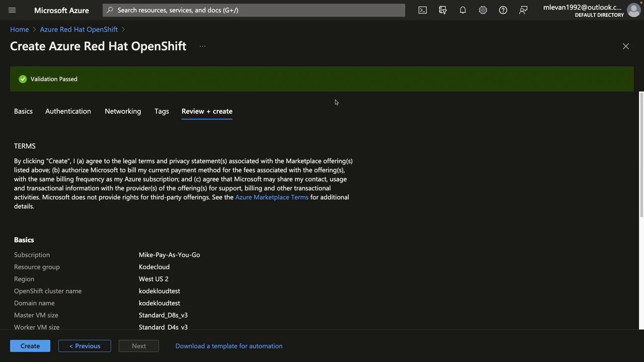Open the hamburger portal menu
The width and height of the screenshot is (644, 362).
[x=12, y=10]
